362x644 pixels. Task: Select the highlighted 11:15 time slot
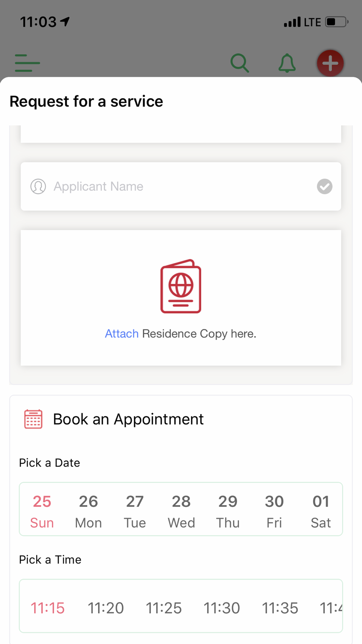(x=47, y=608)
